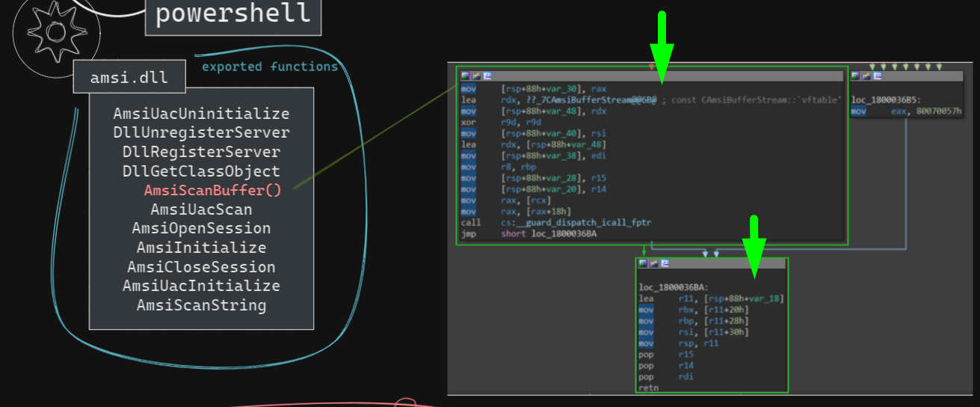The width and height of the screenshot is (980, 407).
Task: Click the node color icon on the loc_1800036BA block
Action: coord(642,263)
